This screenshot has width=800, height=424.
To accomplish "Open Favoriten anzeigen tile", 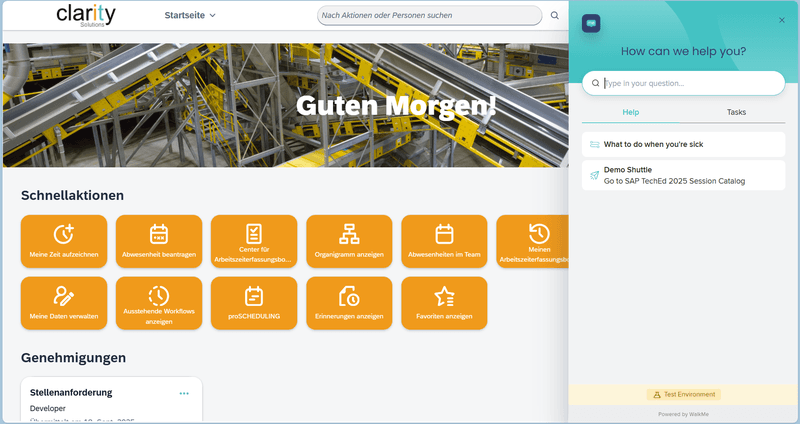I will tap(444, 303).
